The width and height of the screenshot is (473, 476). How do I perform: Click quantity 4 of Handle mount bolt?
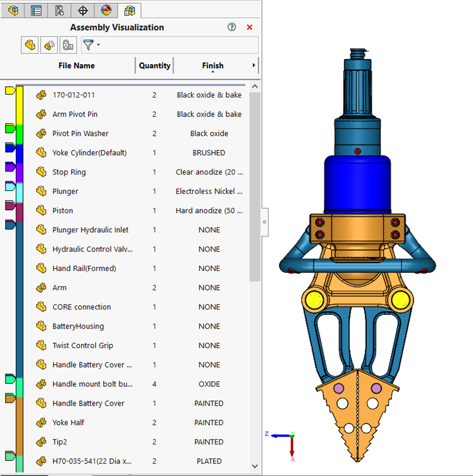(x=154, y=384)
